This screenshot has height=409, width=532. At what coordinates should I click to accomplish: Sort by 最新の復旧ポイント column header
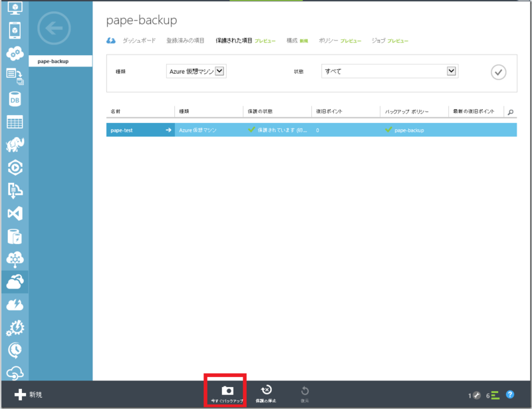[x=473, y=111]
